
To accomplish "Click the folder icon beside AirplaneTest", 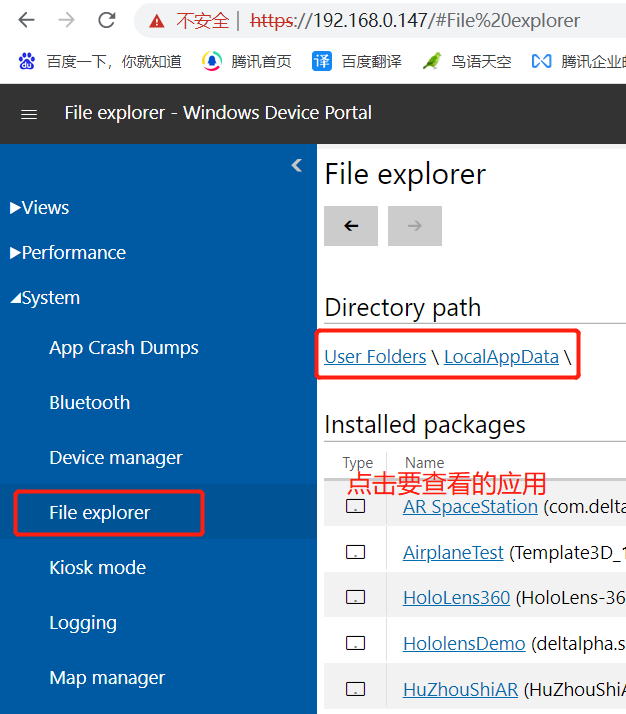I will coord(355,552).
